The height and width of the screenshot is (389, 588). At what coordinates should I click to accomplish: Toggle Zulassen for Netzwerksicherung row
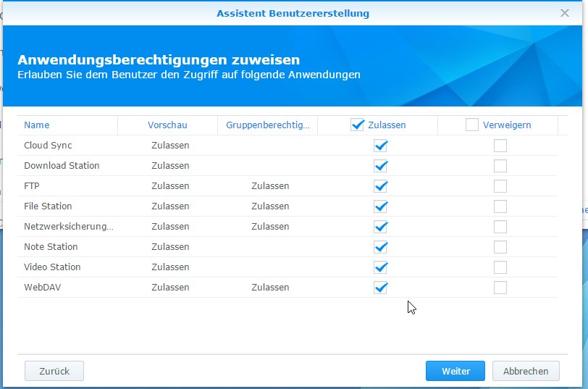[x=381, y=227]
